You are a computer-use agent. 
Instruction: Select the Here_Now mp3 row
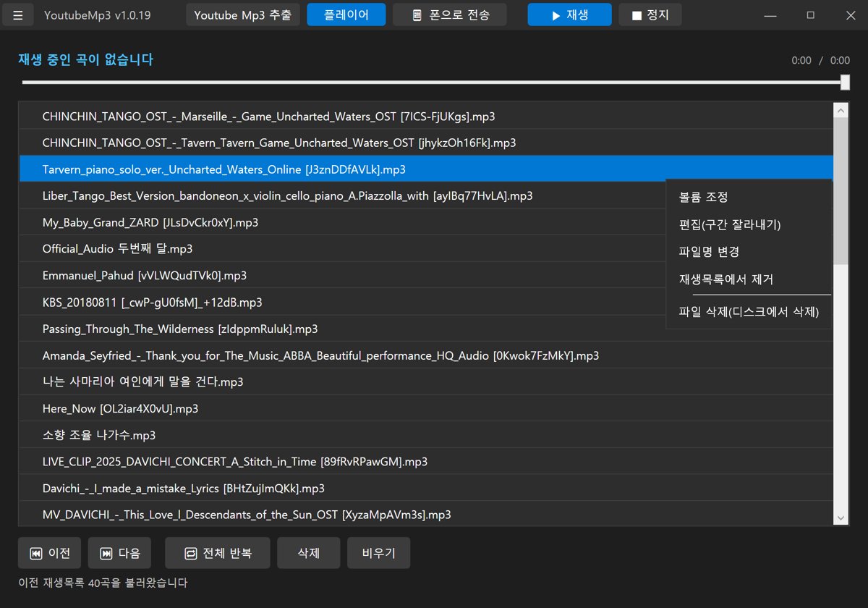click(x=426, y=408)
